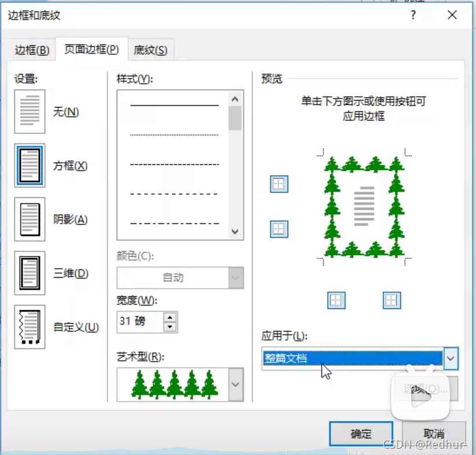Select the 阴影 (Shadow) border setting
Viewport: 476px width, 455px height.
tap(29, 219)
